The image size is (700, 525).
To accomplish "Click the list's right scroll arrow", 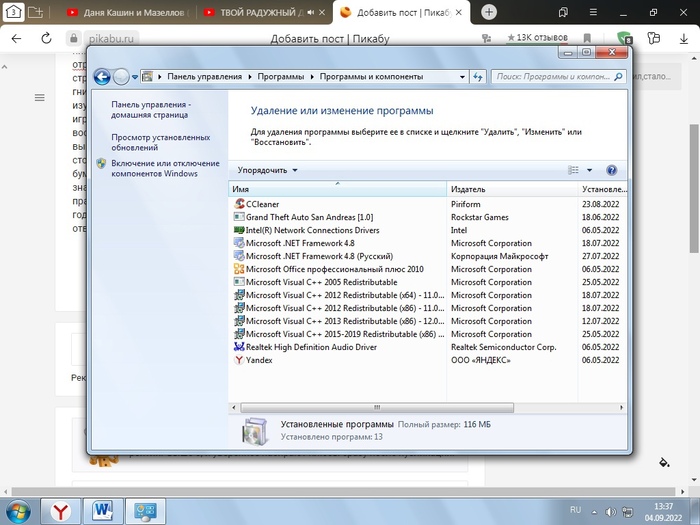I will 621,408.
